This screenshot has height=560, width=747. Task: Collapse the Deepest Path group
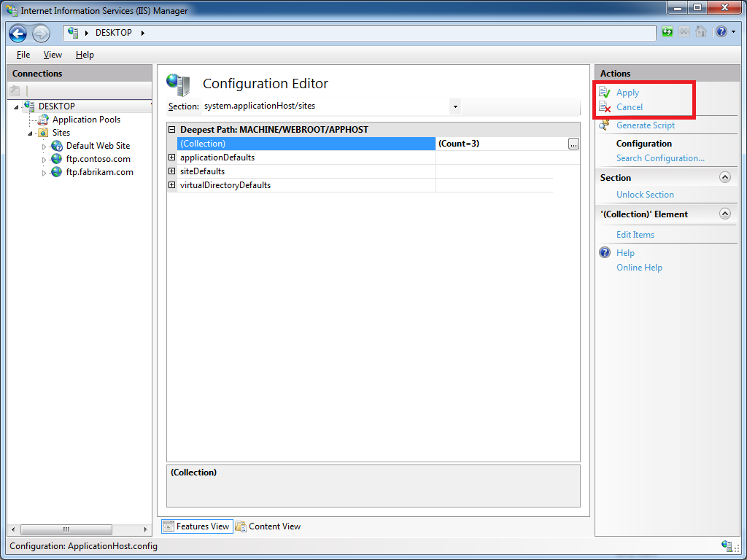[x=172, y=130]
